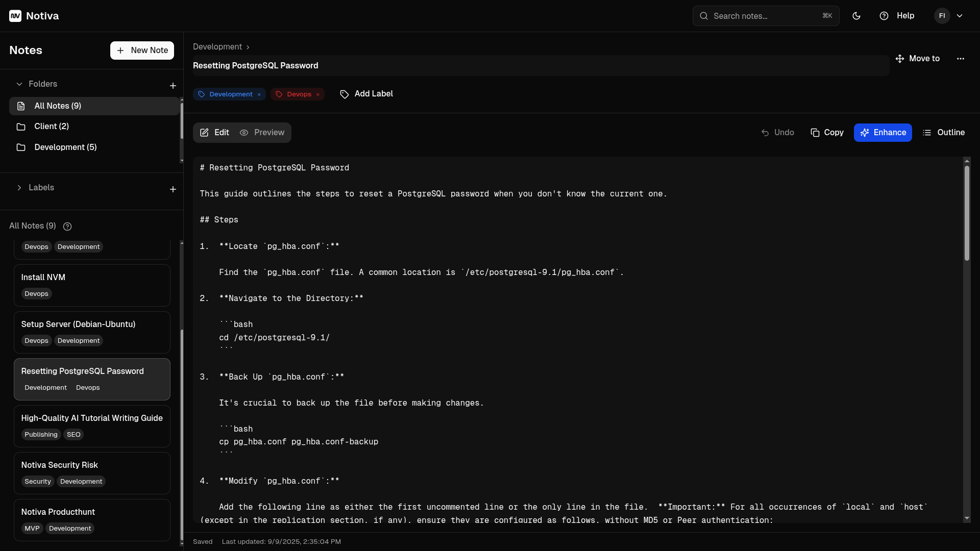This screenshot has height=551, width=980.
Task: Focus the Search notes field
Action: pyautogui.click(x=765, y=16)
